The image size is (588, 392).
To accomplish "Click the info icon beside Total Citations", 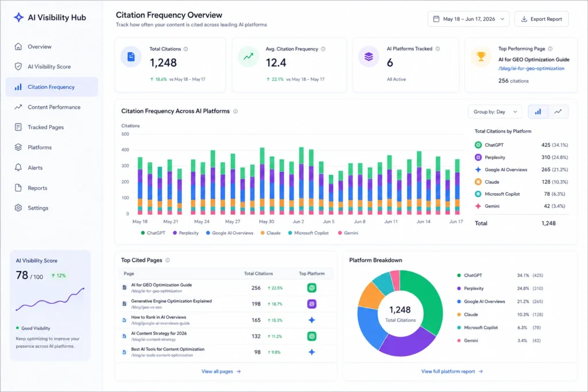I will point(185,49).
